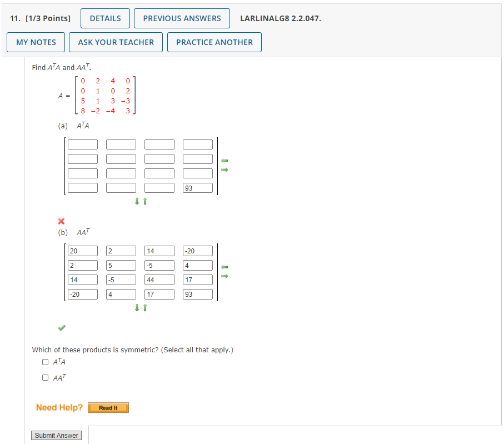Click PRACTICE ANOTHER
504x444 pixels.
(214, 42)
